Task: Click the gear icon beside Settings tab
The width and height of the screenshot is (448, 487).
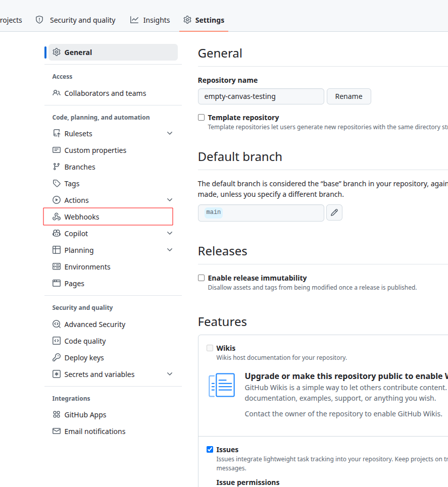Action: click(187, 20)
